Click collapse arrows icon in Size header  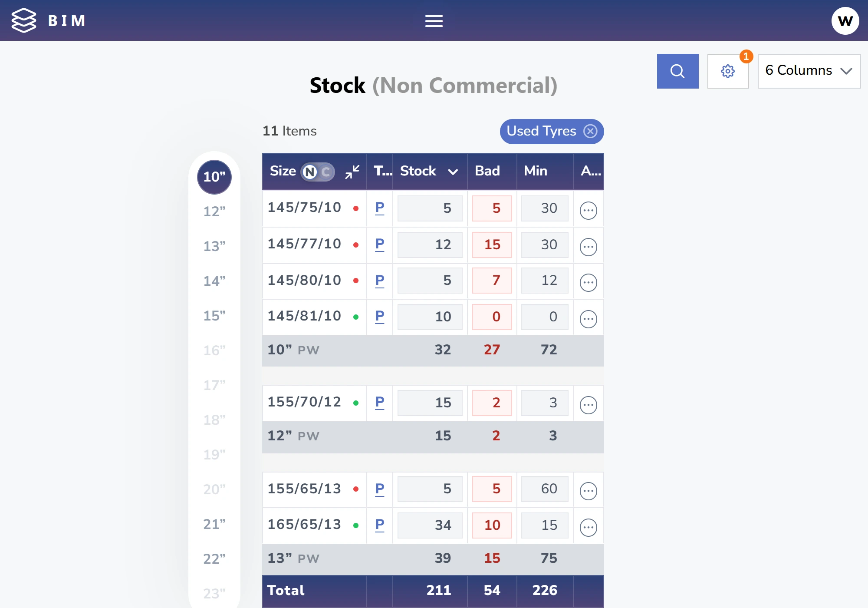pyautogui.click(x=352, y=172)
